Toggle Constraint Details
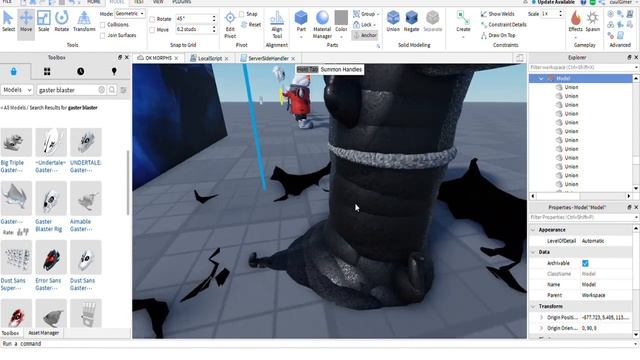The height and width of the screenshot is (360, 640). tap(503, 24)
